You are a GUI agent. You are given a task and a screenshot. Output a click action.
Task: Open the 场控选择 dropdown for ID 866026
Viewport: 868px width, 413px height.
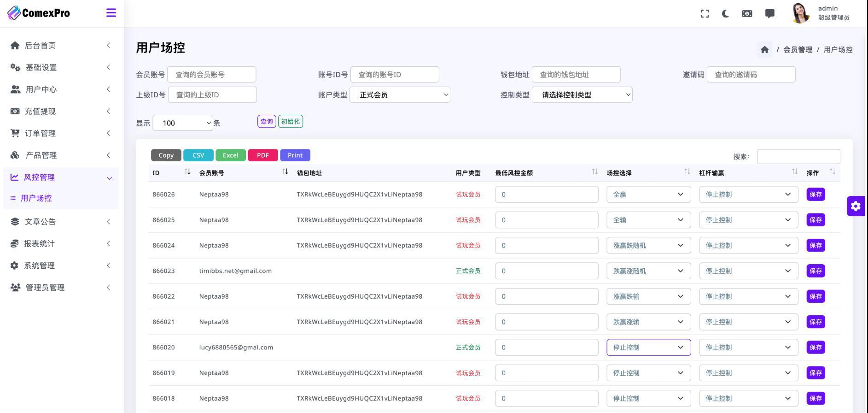648,195
